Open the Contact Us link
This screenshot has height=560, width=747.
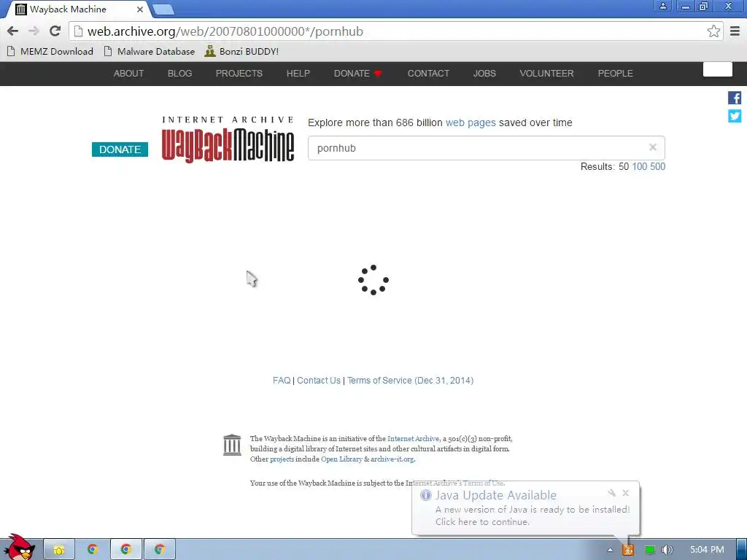319,381
